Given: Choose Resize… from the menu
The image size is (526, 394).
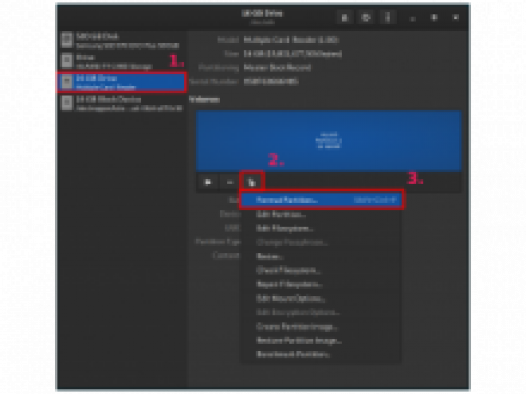Looking at the screenshot, I should (x=321, y=257).
